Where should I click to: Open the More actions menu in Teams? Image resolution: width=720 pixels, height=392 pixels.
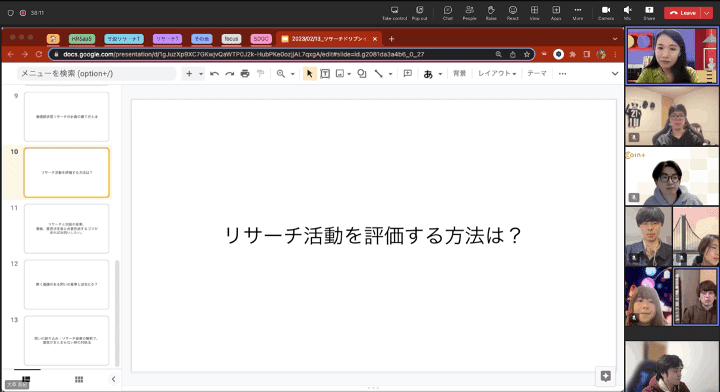click(578, 13)
